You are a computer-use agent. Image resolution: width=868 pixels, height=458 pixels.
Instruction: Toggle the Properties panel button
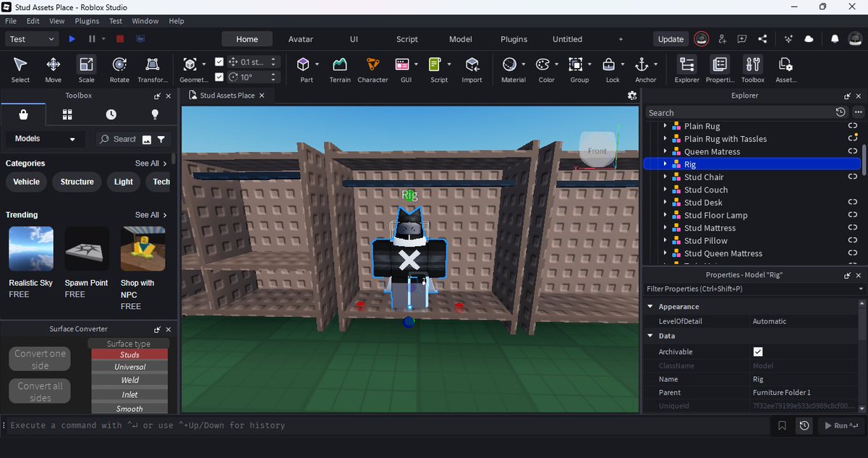pyautogui.click(x=720, y=69)
